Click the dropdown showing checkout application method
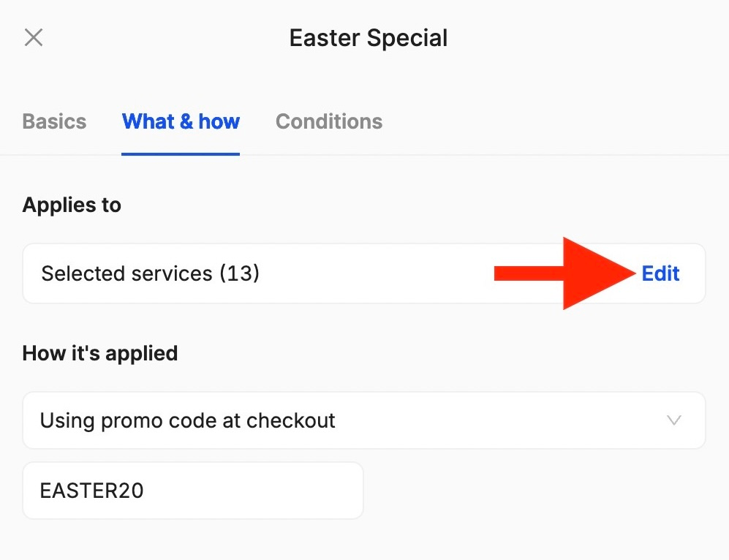 click(x=364, y=420)
